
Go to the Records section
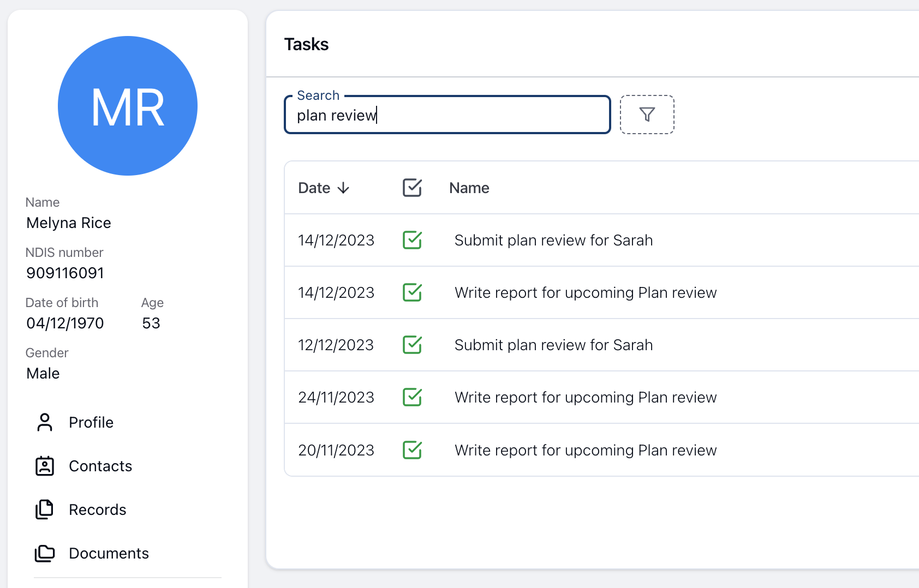[x=98, y=509]
